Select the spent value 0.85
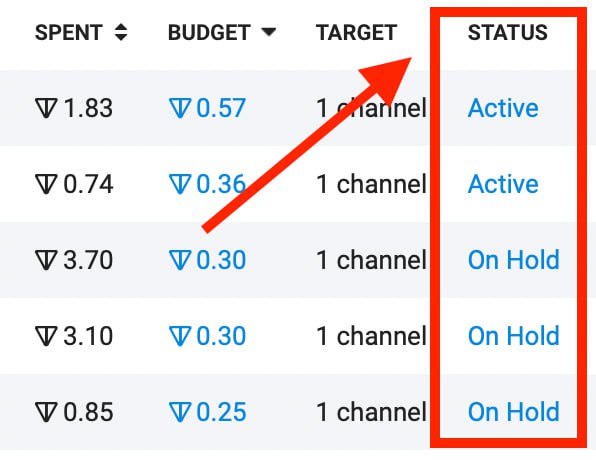The image size is (596, 460). pos(88,412)
